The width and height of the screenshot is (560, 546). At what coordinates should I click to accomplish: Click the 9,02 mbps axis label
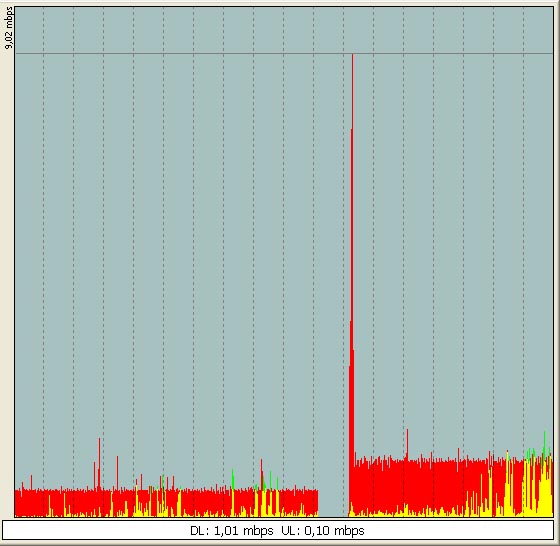pyautogui.click(x=9, y=27)
